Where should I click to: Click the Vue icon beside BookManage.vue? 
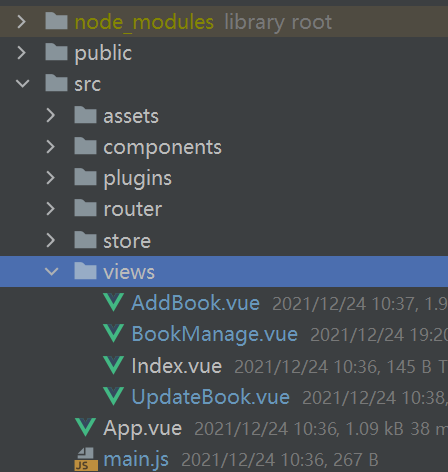(114, 333)
